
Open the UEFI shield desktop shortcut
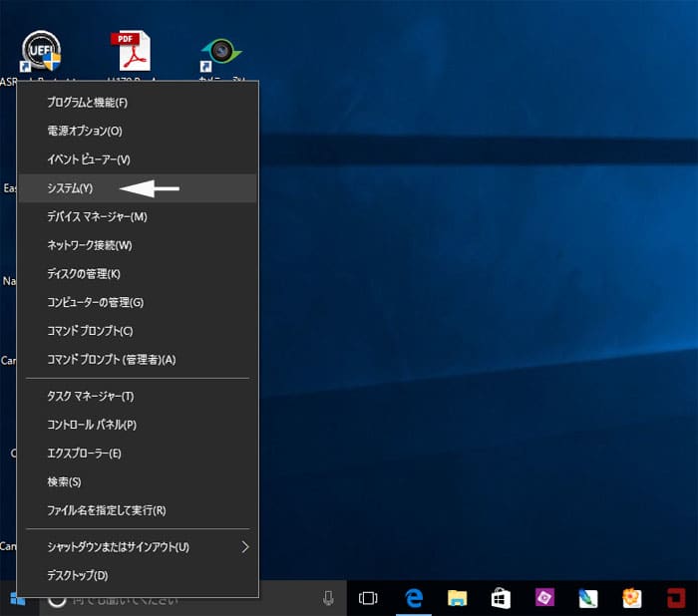coord(41,52)
